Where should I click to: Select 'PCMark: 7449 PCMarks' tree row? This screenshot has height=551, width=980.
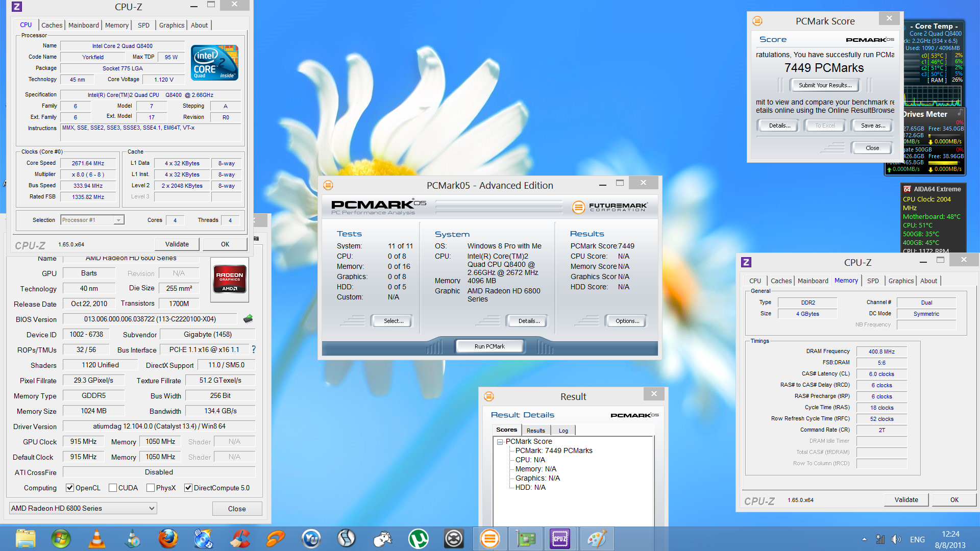pyautogui.click(x=554, y=451)
